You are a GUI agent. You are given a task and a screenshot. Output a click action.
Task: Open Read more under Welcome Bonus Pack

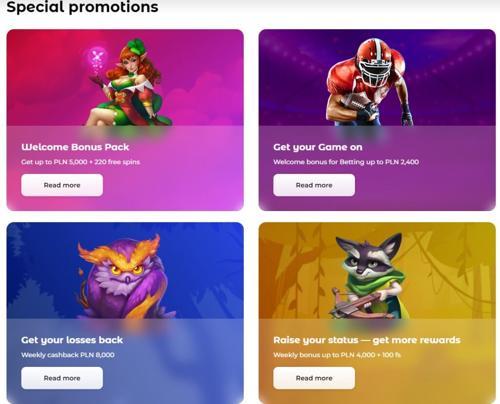point(62,185)
